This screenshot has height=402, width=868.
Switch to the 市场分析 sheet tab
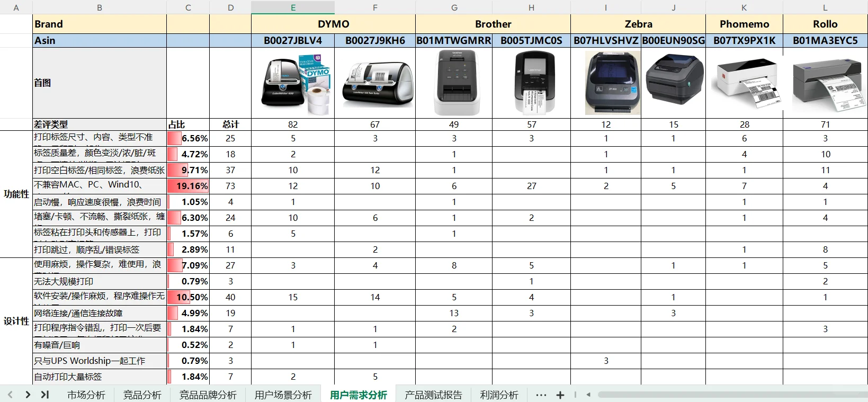tap(86, 395)
